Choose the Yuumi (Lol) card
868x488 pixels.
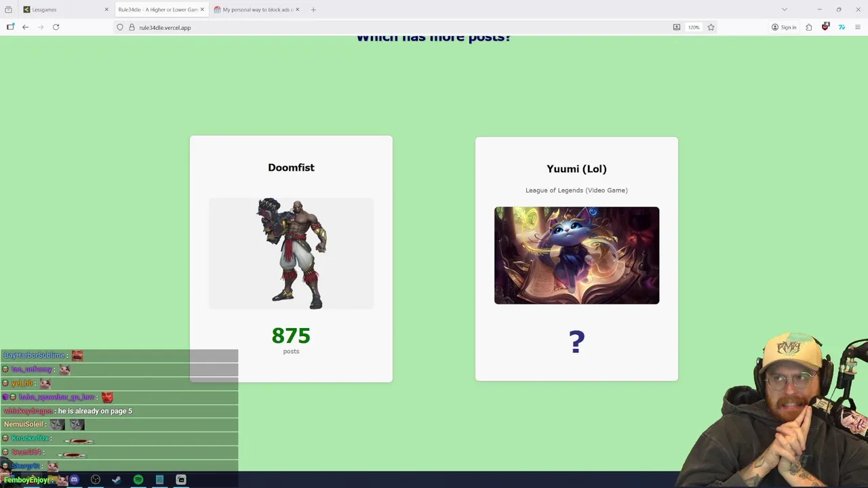[x=576, y=259]
